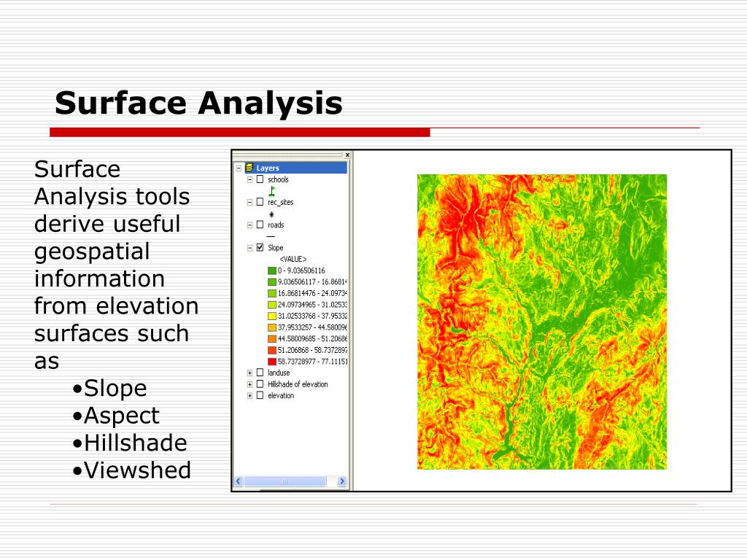747x560 pixels.
Task: Enable the landuse layer checkbox
Action: tap(260, 373)
